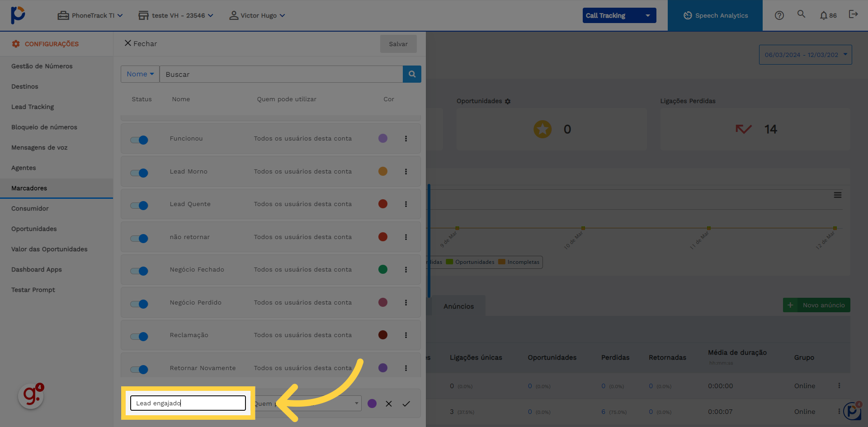Expand the teste VH - 23546 dropdown

pyautogui.click(x=175, y=15)
